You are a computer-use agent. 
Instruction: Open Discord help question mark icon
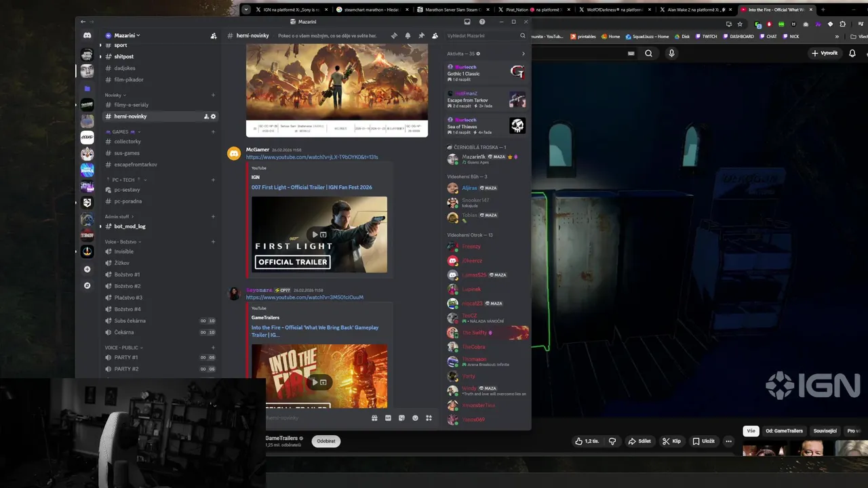[482, 22]
